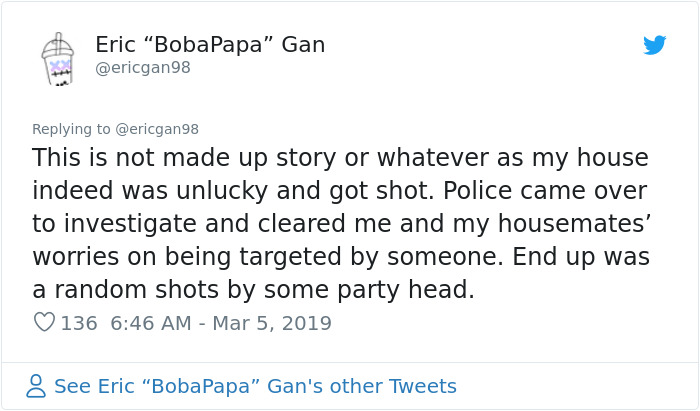700x411 pixels.
Task: Click the tweet line starting "This is not made up"
Action: pyautogui.click(x=340, y=158)
